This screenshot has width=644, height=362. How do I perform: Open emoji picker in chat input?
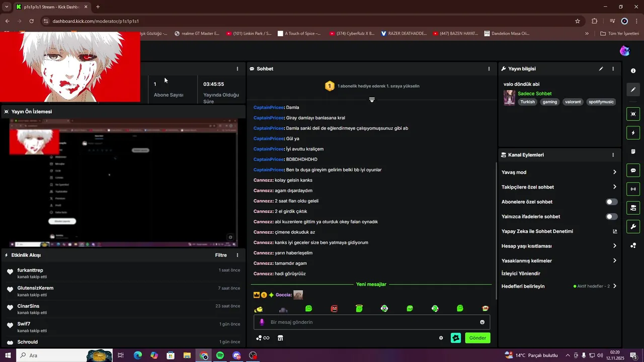(482, 322)
